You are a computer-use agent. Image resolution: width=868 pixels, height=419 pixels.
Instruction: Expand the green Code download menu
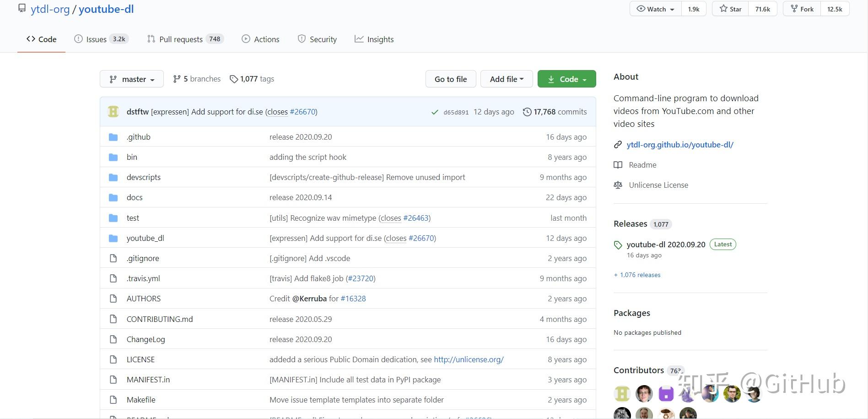566,78
